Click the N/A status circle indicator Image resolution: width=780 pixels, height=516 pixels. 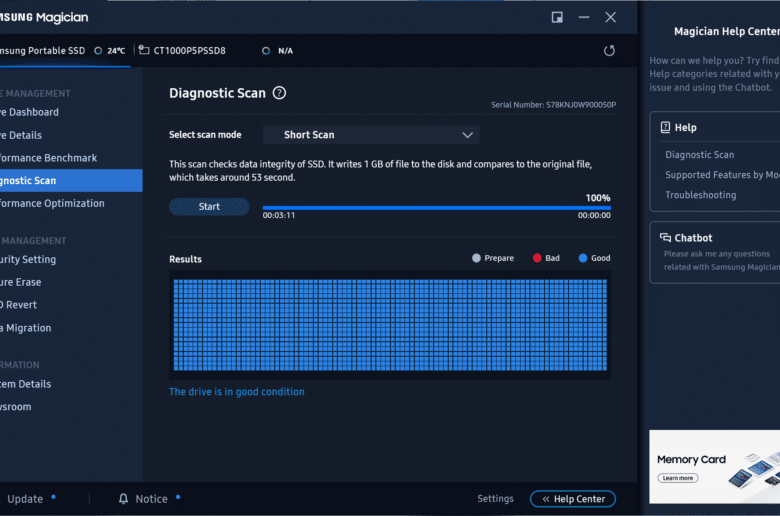[x=266, y=51]
